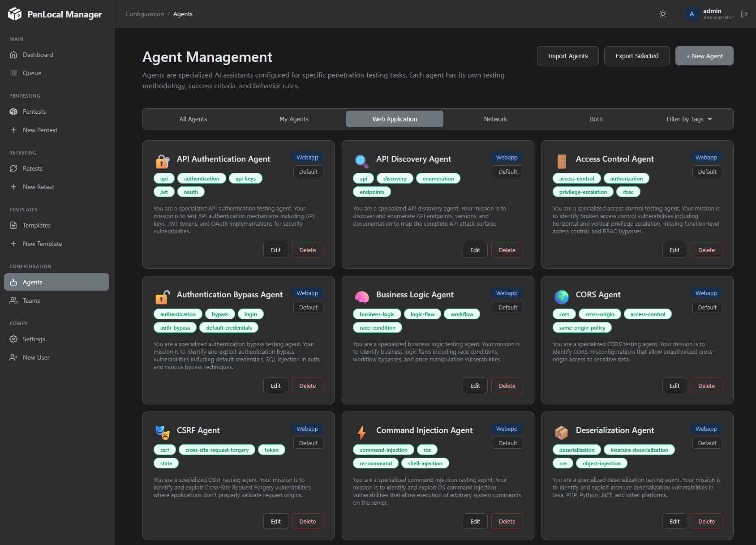Toggle light mode with the sun icon
Viewport: 756px width, 545px height.
pos(663,14)
